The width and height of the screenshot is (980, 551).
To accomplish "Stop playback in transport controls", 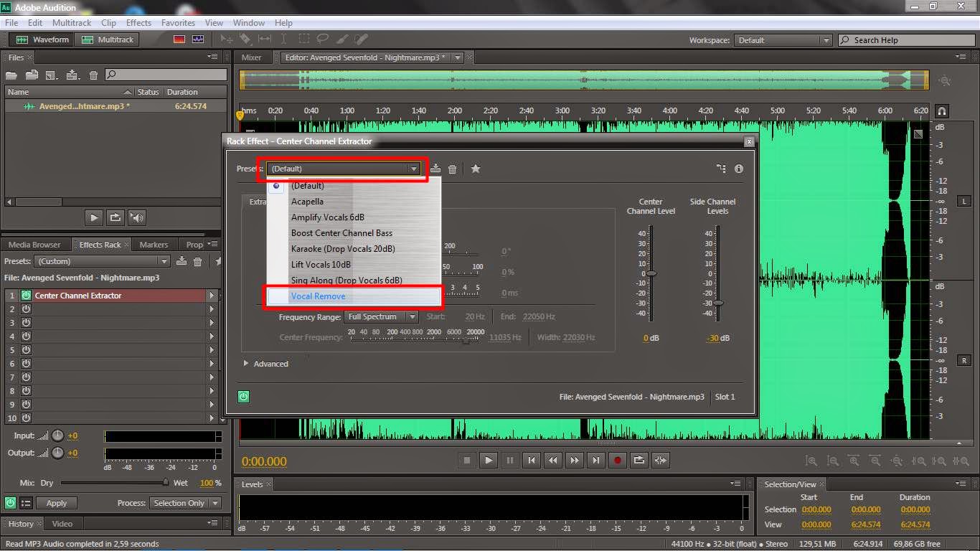I will tap(467, 460).
